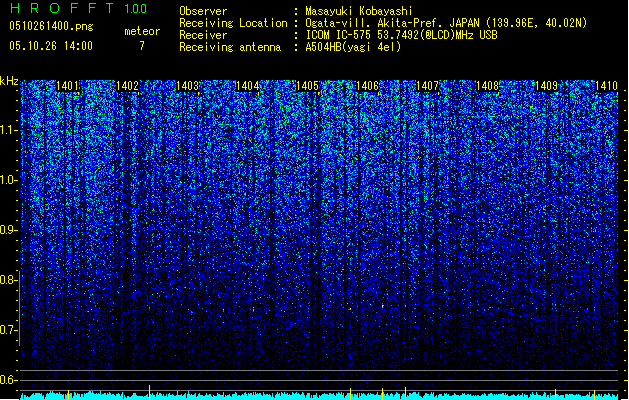Click the date stamp 05.10.26 14:00
The image size is (629, 400).
(51, 46)
